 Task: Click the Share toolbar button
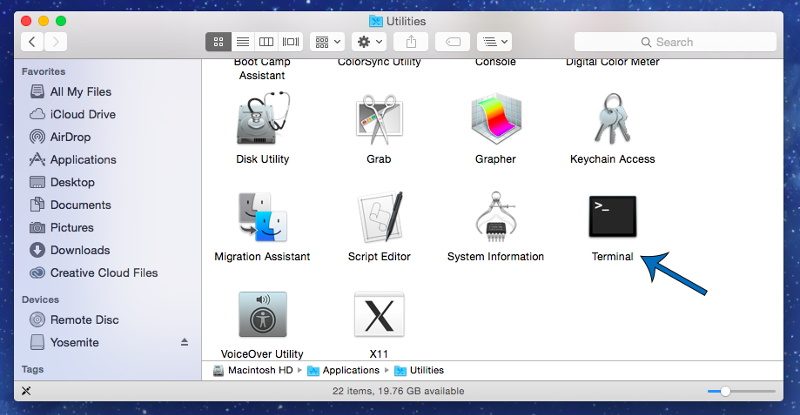tap(411, 42)
